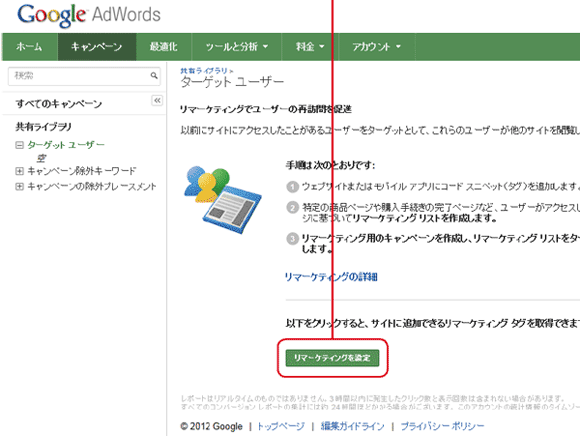
Task: Click the search magnifier icon
Action: click(154, 75)
